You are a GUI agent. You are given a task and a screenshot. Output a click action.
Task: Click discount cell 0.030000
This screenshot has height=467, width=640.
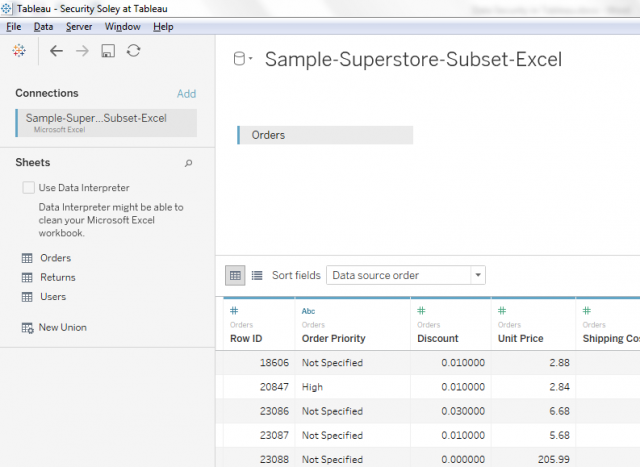[x=463, y=411]
